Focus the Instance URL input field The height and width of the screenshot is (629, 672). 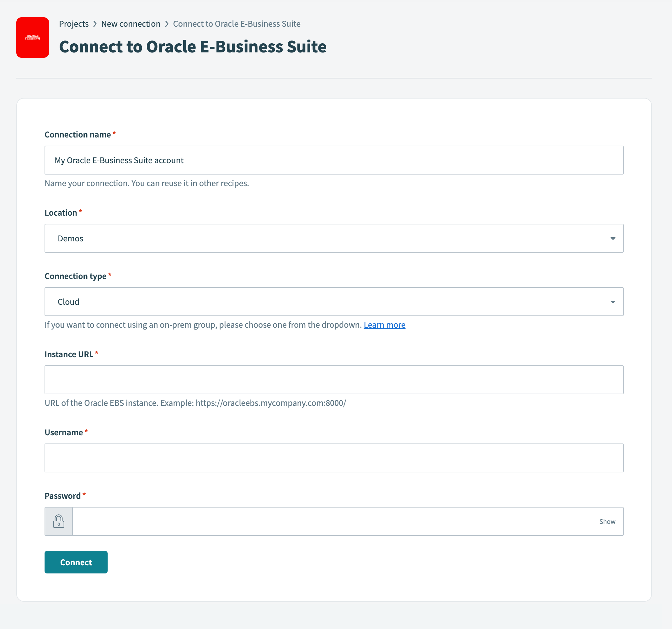[334, 379]
